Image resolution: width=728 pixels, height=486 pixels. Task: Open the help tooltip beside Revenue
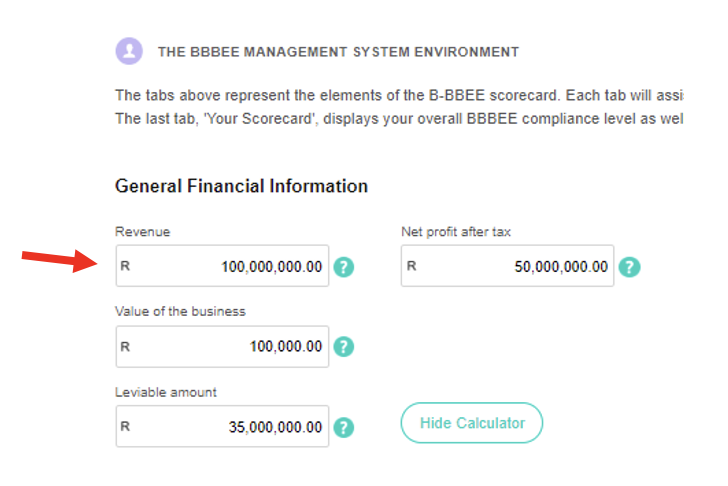(x=344, y=267)
